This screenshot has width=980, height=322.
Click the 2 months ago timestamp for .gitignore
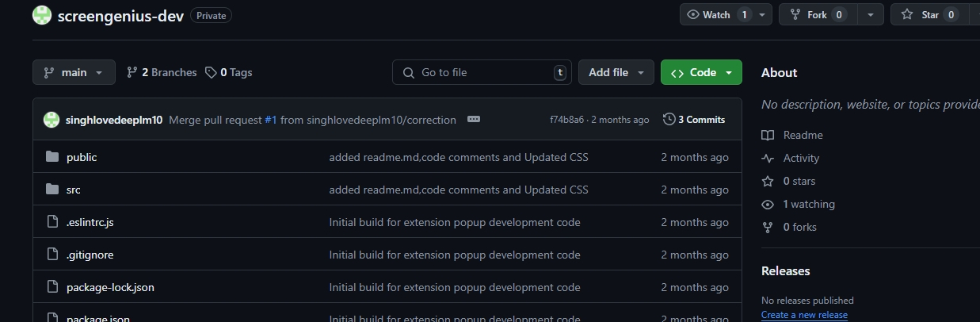coord(695,255)
